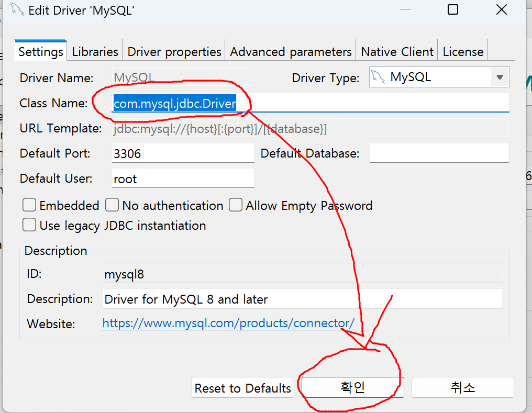This screenshot has height=413, width=532.
Task: Enable the Embedded checkbox
Action: (29, 205)
